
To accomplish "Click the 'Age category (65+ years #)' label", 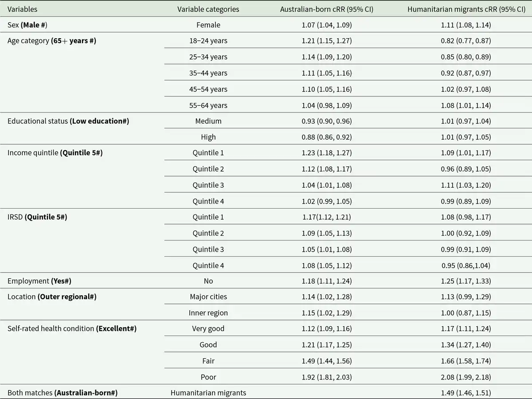I will 52,41.
